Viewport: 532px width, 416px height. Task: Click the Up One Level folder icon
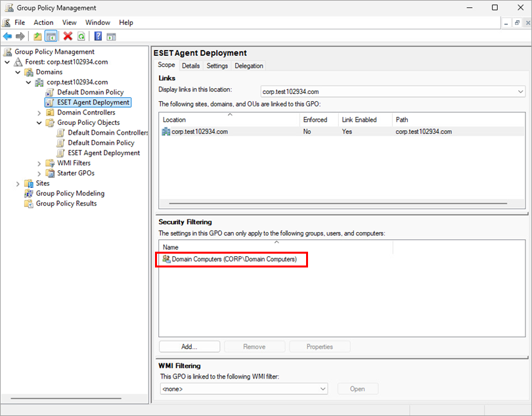pyautogui.click(x=38, y=36)
